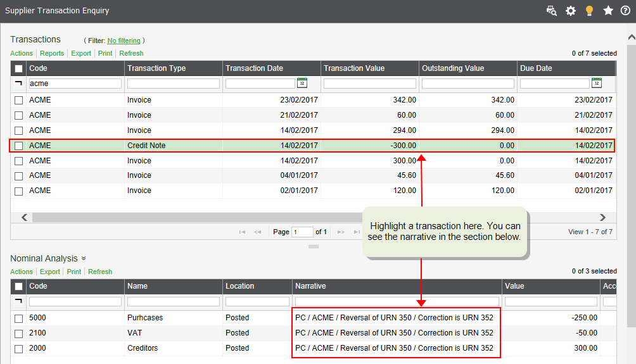Open the No filtering link
The image size is (636, 364).
[124, 41]
